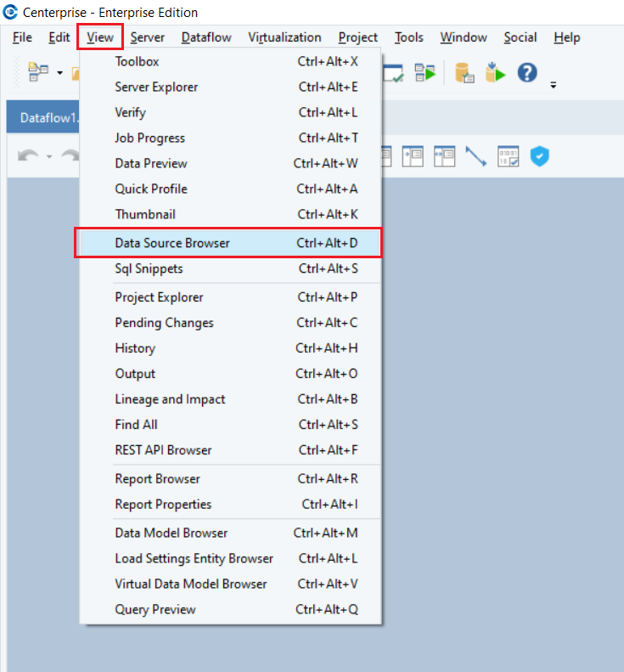Click the blue shield checkmark icon

tap(540, 156)
